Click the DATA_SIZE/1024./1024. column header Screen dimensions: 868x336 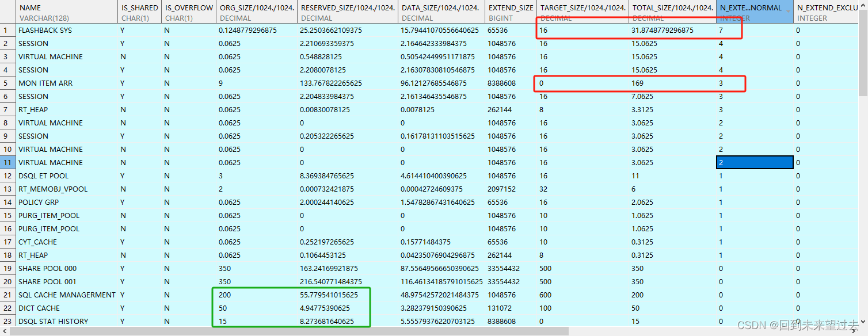tap(441, 13)
